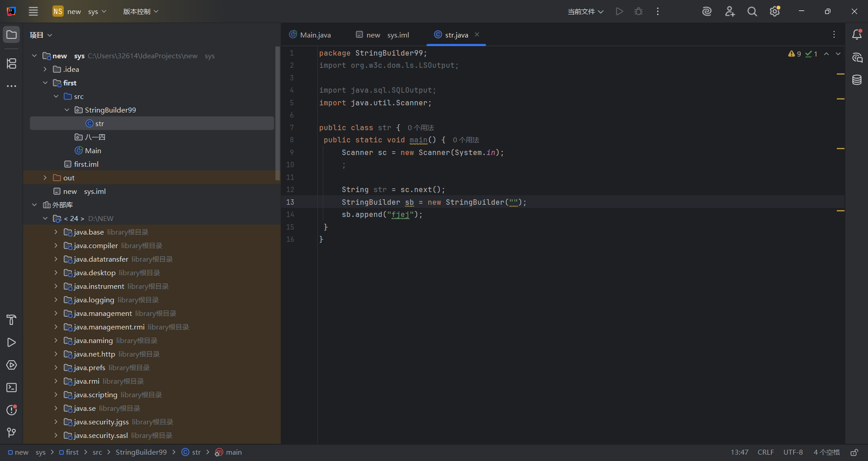
Task: Open the Terminal tool window
Action: point(12,388)
